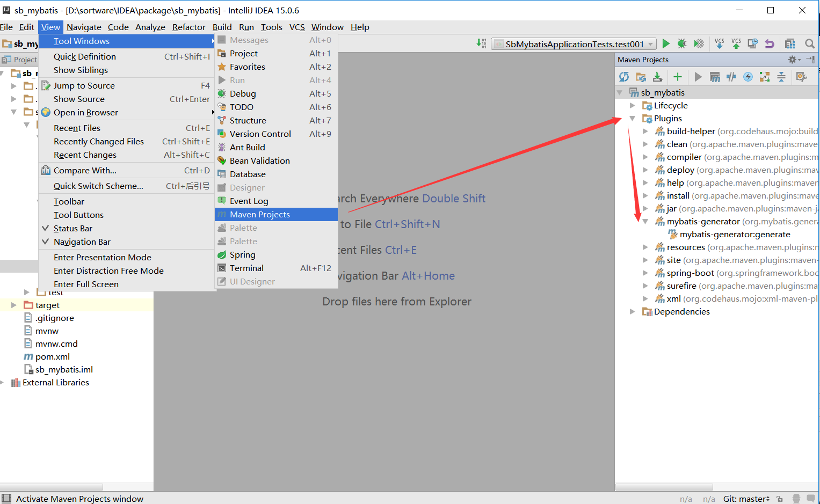The image size is (820, 504).
Task: Open the Navigate menu
Action: point(84,27)
